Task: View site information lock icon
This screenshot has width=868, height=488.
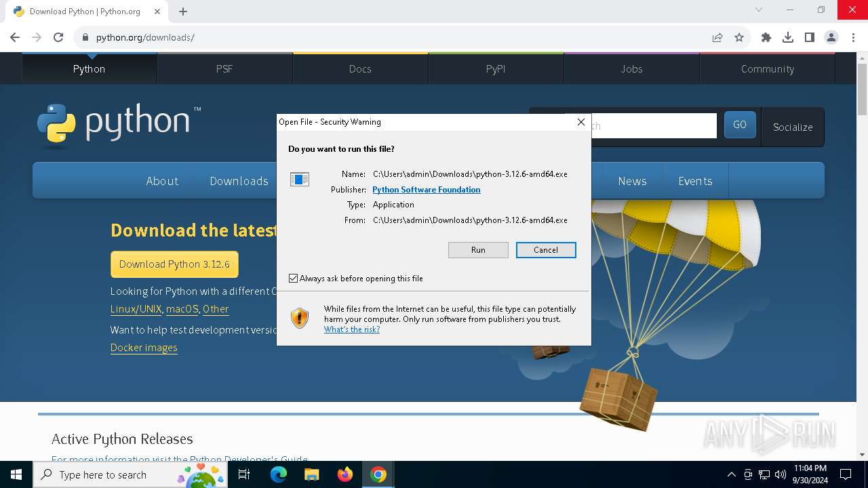Action: tap(85, 37)
